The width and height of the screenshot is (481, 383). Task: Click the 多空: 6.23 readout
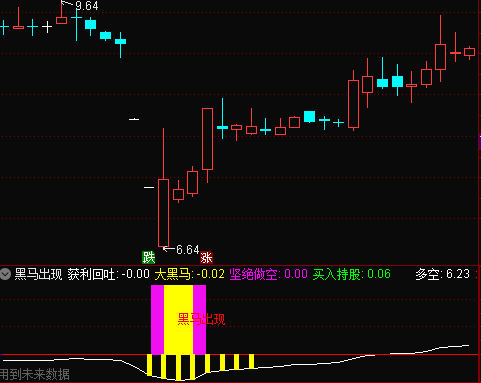(442, 274)
